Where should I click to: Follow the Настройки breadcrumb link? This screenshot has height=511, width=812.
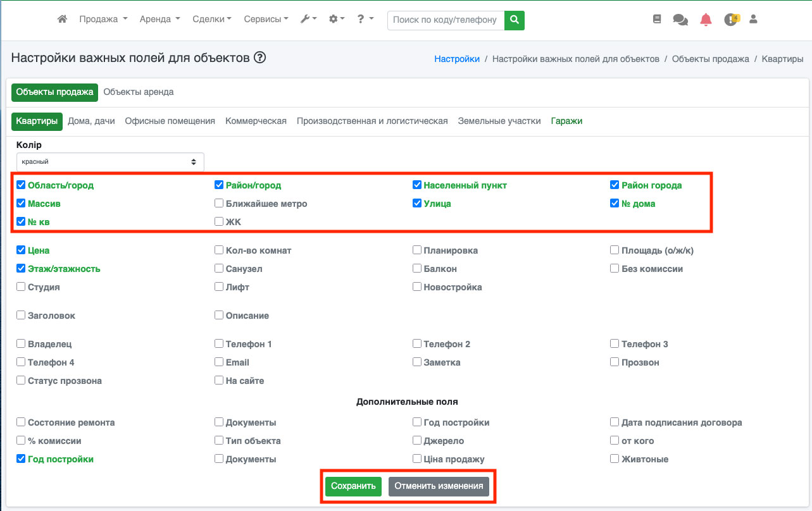pyautogui.click(x=457, y=59)
